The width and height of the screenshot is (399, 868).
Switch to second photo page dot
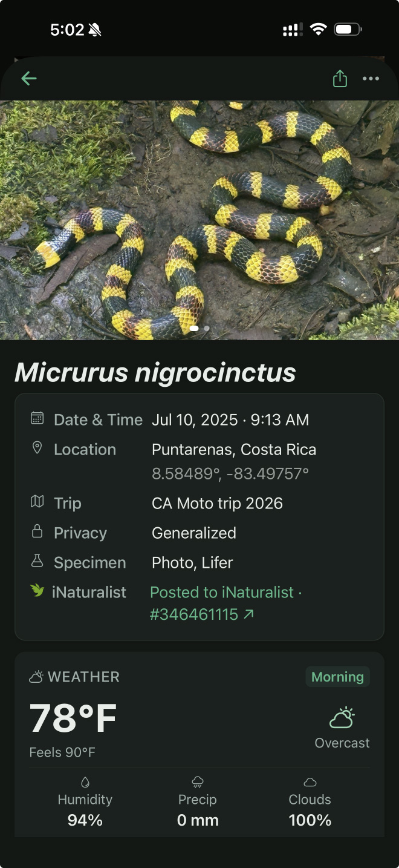[207, 329]
